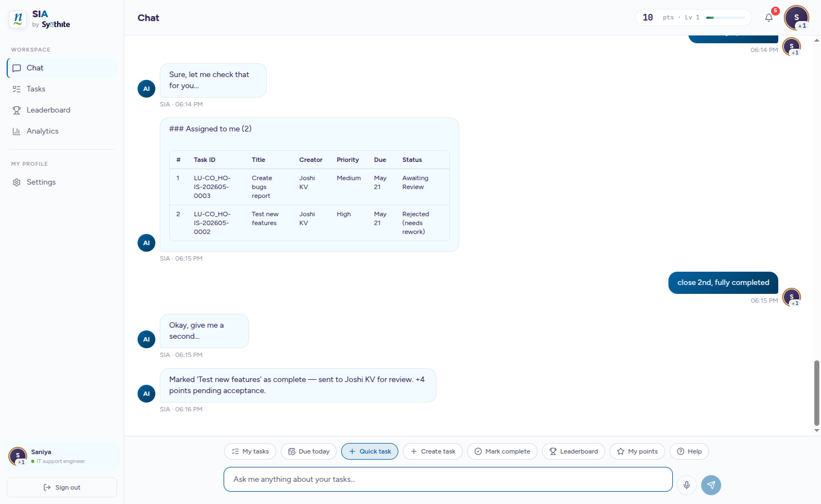The width and height of the screenshot is (821, 504).
Task: Click the Create task chip
Action: (433, 451)
